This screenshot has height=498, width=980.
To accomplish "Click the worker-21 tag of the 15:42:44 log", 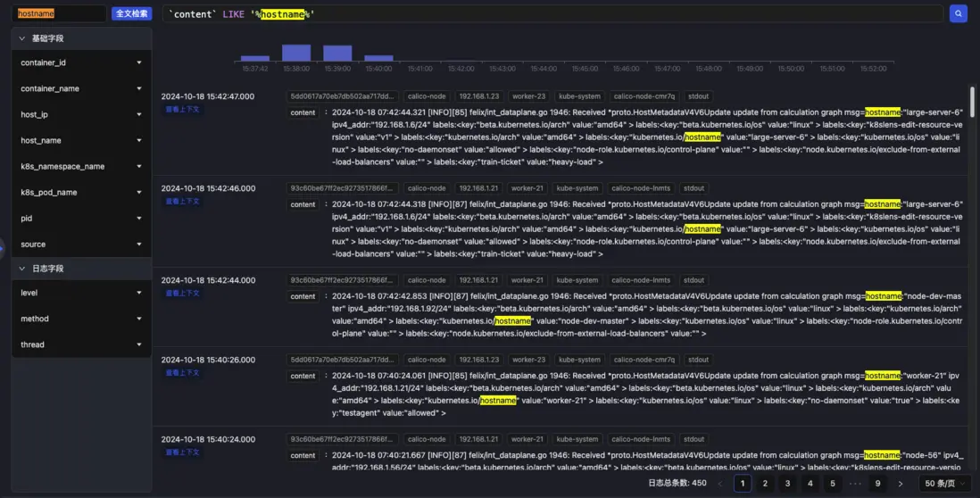I will click(x=527, y=280).
